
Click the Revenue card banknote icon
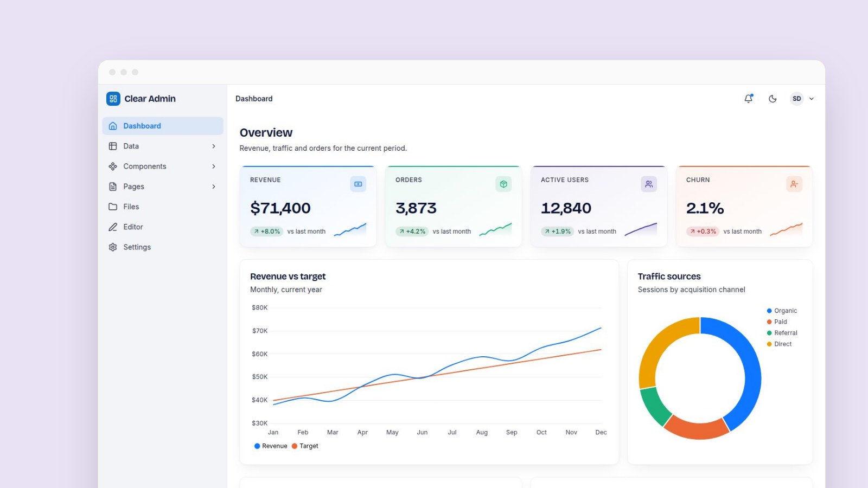358,184
